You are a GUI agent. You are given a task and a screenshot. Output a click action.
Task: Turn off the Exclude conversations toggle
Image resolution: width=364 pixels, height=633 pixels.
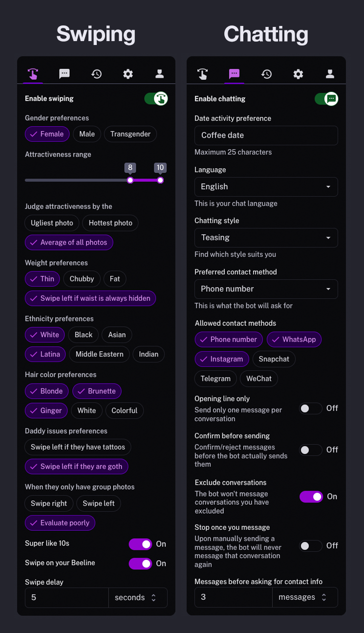click(x=311, y=497)
